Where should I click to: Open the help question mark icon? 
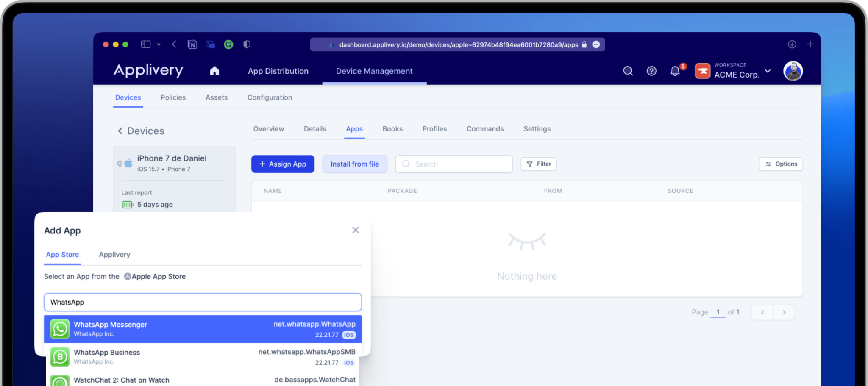click(x=651, y=71)
